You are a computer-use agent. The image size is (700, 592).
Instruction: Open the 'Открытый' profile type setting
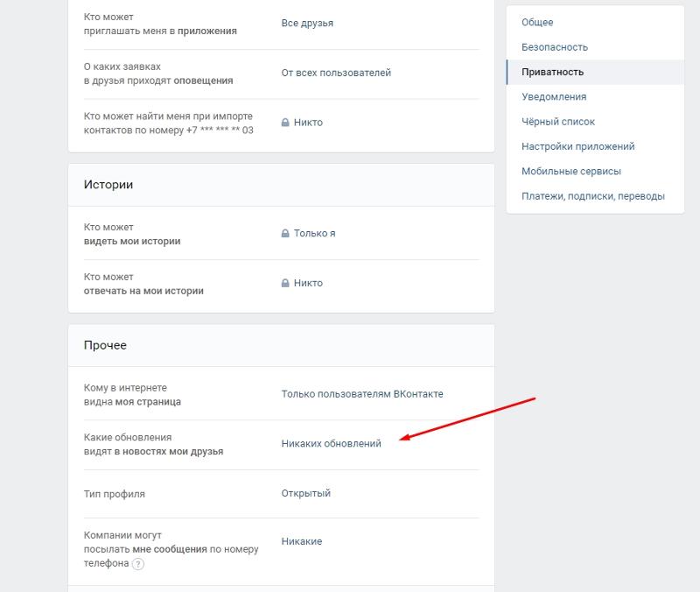coord(305,492)
